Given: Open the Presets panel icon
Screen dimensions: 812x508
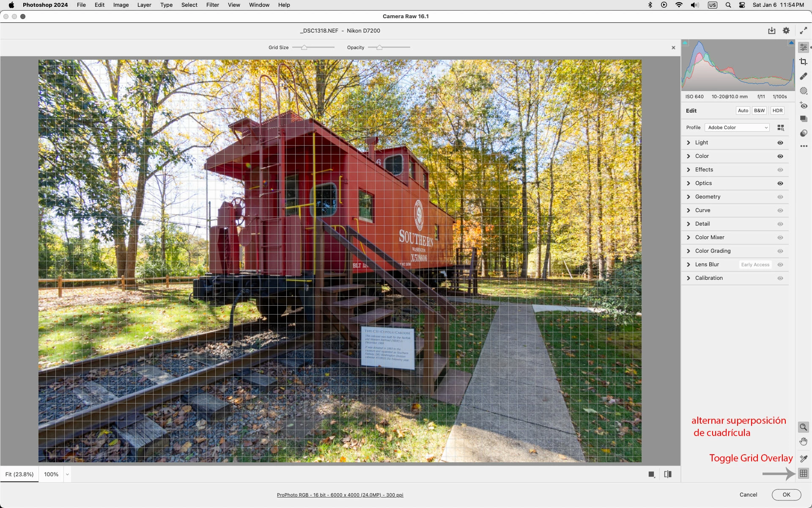Looking at the screenshot, I should coord(803,133).
